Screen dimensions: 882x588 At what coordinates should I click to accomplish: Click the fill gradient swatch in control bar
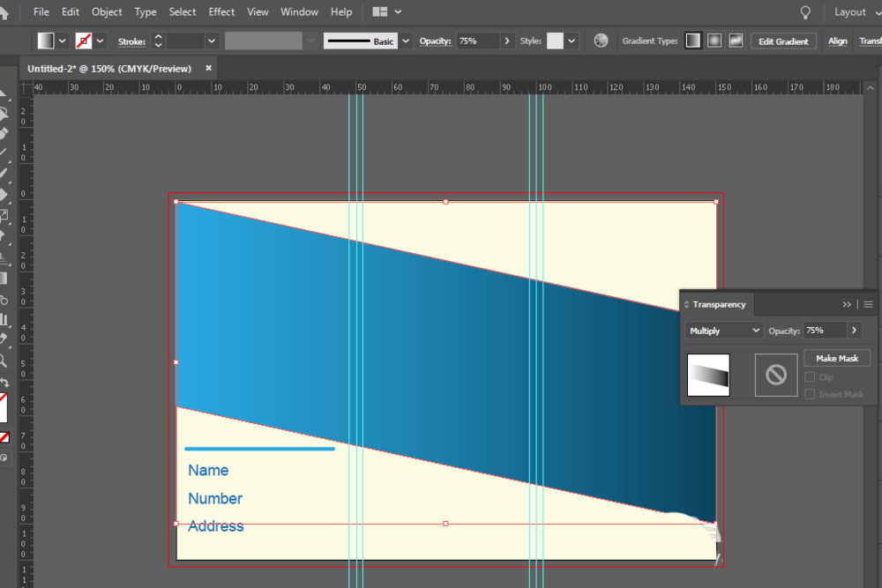coord(46,41)
